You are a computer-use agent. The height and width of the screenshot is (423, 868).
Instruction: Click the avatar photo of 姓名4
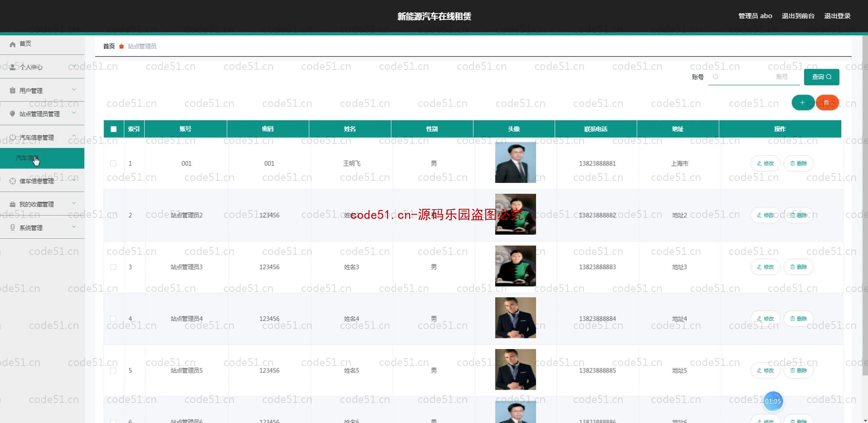pos(515,318)
